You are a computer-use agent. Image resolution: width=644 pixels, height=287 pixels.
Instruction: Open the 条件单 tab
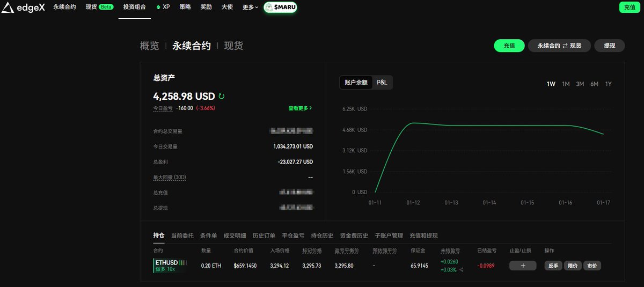(x=209, y=236)
